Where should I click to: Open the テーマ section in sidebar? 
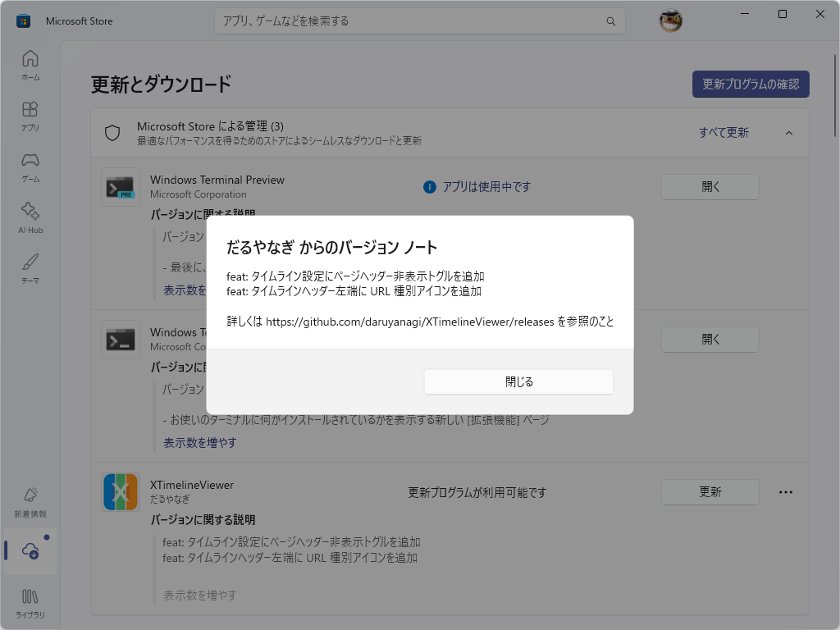coord(30,269)
